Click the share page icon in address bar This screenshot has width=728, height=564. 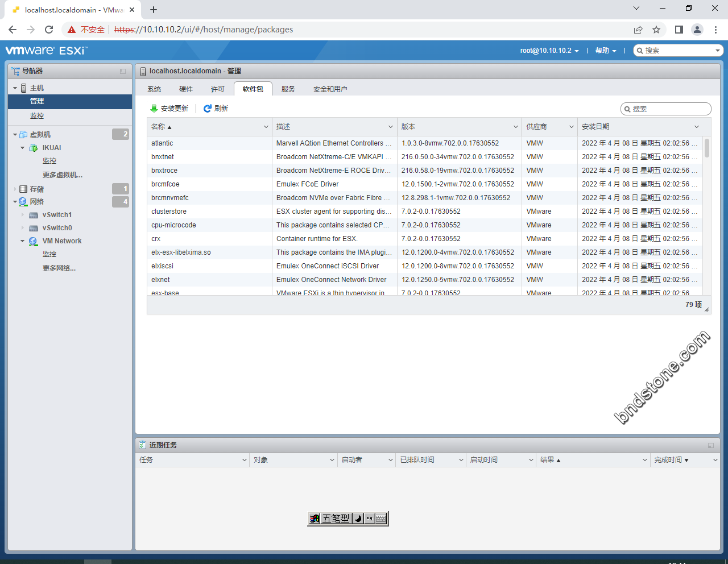pyautogui.click(x=638, y=30)
